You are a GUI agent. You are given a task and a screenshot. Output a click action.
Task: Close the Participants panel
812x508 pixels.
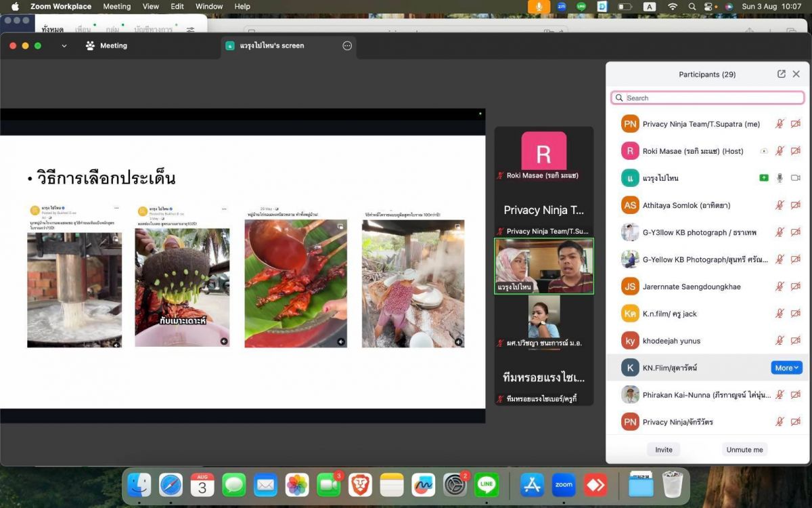(796, 74)
